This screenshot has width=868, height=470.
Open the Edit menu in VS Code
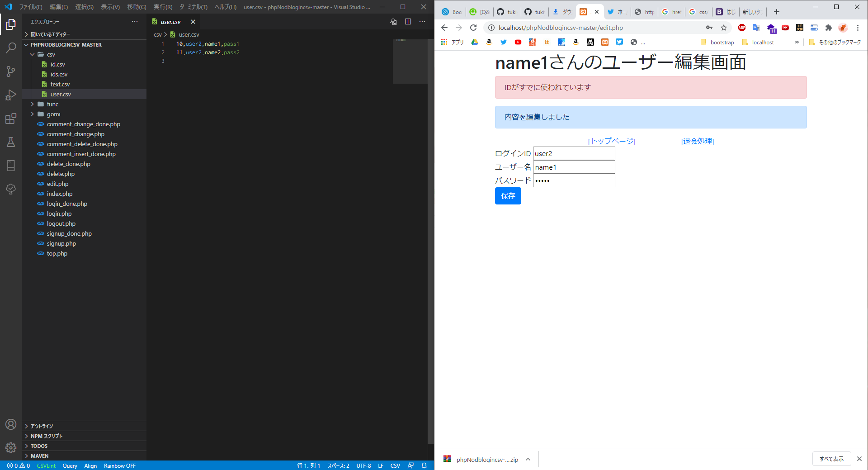pyautogui.click(x=59, y=7)
